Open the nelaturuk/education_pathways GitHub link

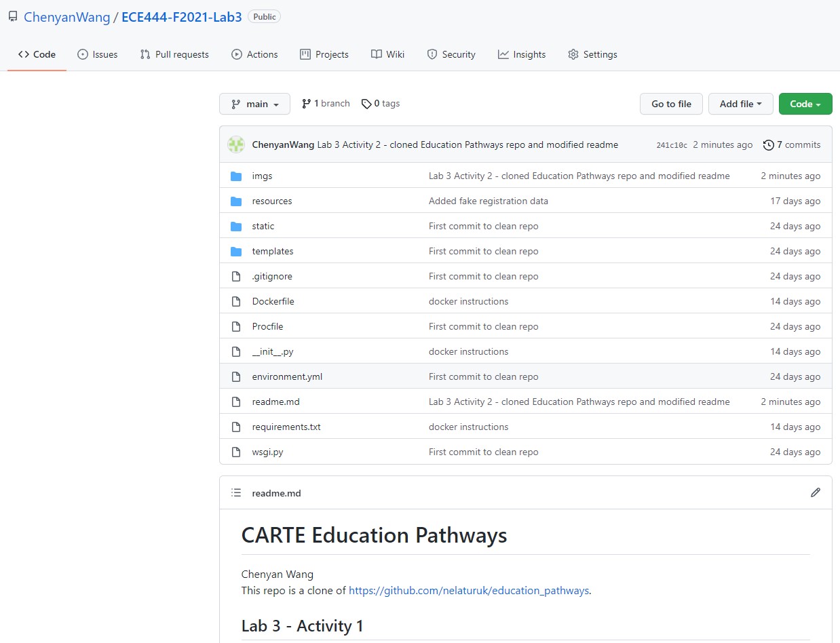(x=469, y=590)
